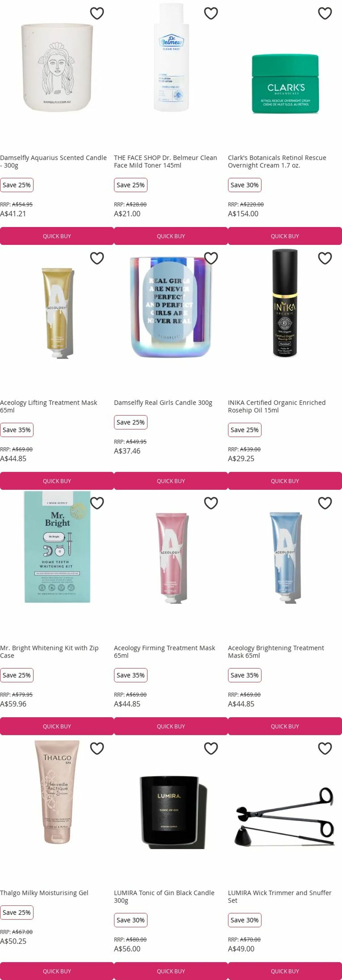Quick buy Clark's Botanicals Retinol Rescue Cream
Viewport: 342px width, 980px height.
285,236
